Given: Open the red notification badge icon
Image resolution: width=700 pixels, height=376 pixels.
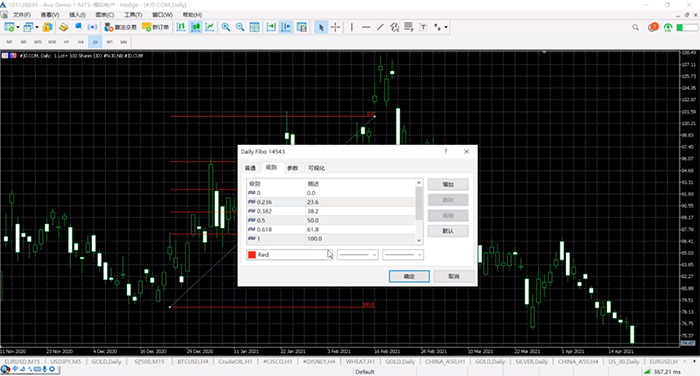Looking at the screenshot, I should pos(653,27).
